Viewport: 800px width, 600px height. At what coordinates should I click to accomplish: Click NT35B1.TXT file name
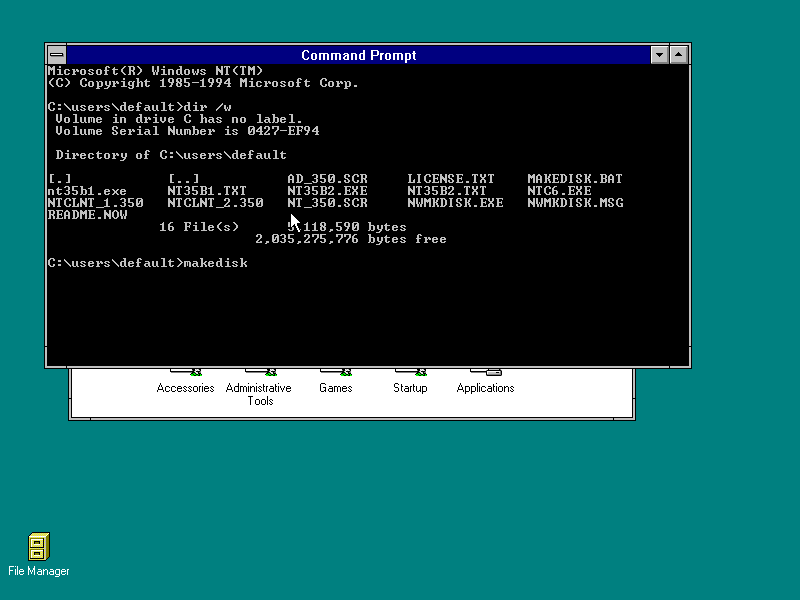(x=207, y=191)
